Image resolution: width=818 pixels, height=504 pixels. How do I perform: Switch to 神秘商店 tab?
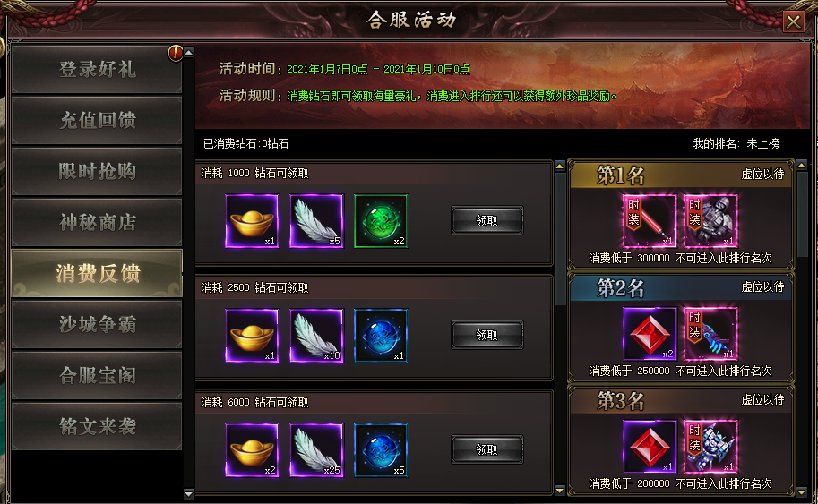point(97,223)
